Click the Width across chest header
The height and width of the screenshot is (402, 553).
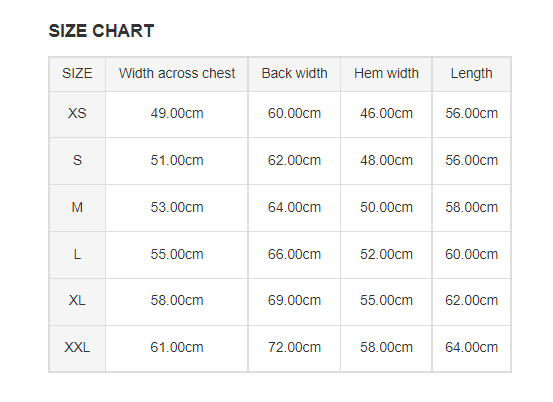177,74
